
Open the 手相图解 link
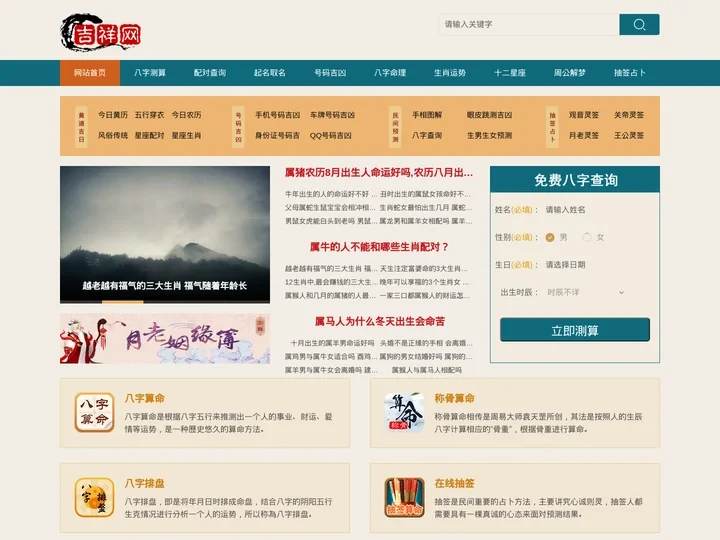point(427,115)
